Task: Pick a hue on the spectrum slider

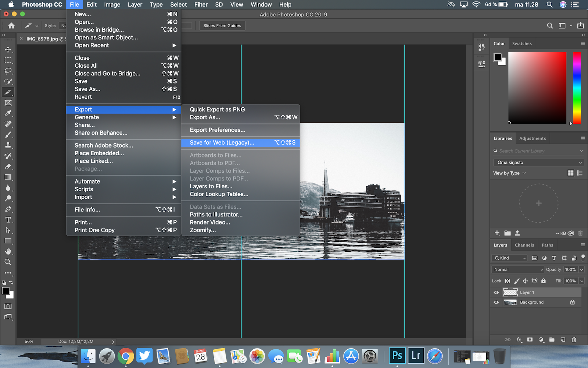Action: 577,88
